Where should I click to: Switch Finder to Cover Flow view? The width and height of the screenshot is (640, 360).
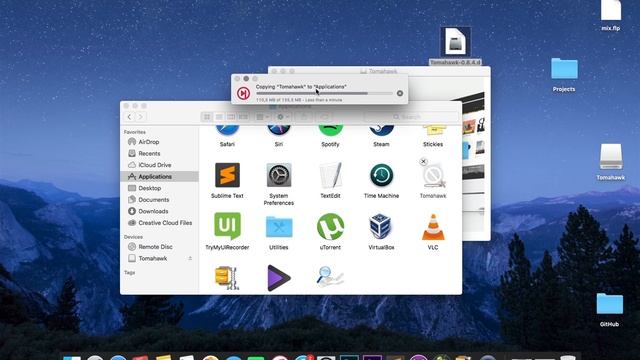(x=244, y=117)
